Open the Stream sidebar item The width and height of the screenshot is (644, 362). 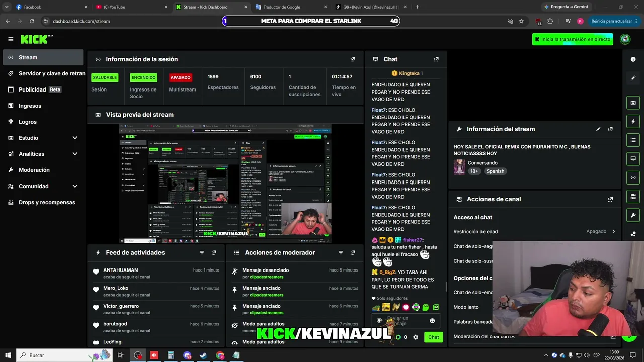pos(43,57)
